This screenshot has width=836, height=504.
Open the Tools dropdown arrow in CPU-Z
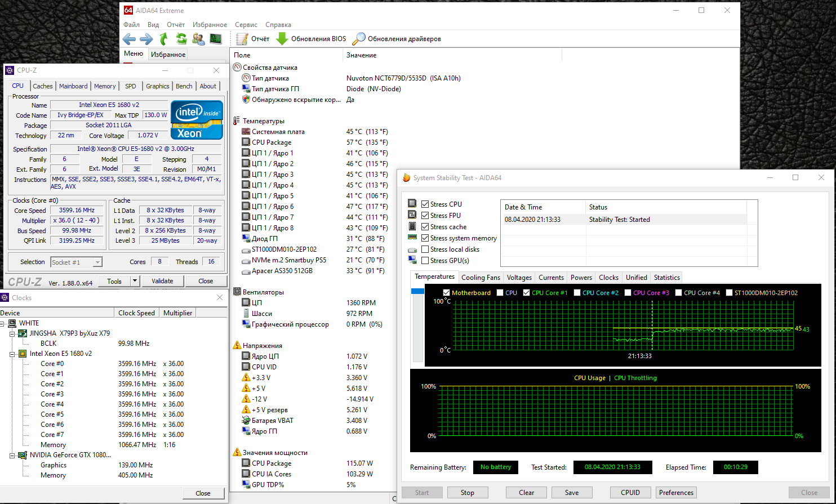coord(135,281)
